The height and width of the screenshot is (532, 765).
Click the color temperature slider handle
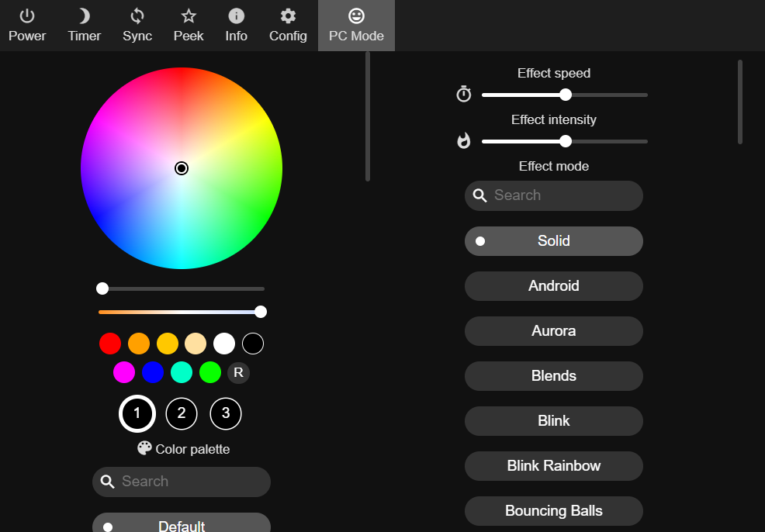tap(261, 312)
